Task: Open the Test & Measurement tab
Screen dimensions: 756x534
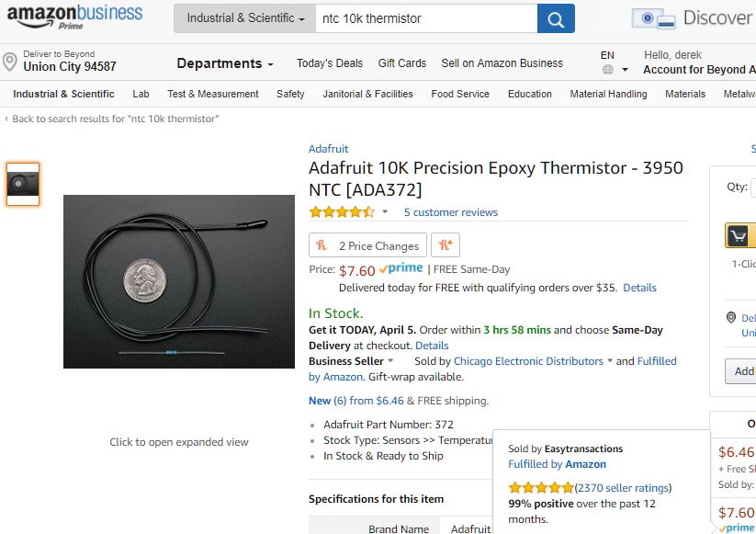Action: point(212,94)
